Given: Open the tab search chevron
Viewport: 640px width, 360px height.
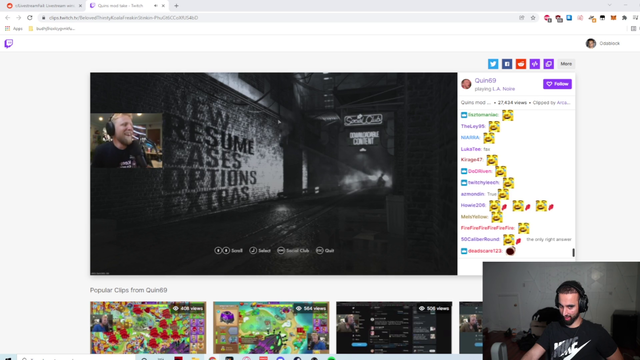Looking at the screenshot, I should coord(609,5).
